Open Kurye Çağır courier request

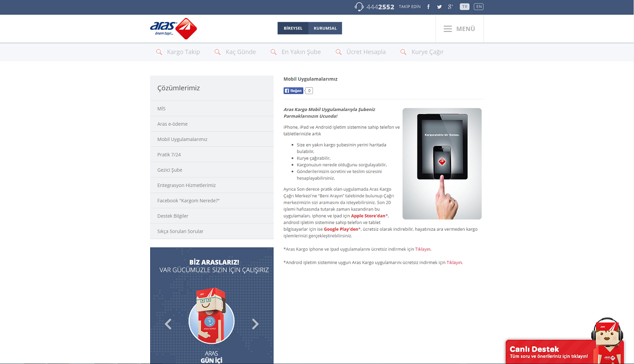(428, 52)
